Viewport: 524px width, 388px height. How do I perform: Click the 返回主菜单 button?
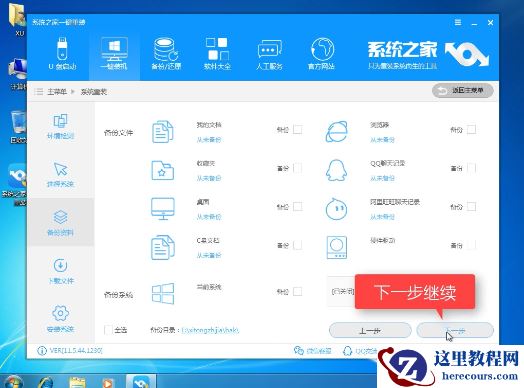point(463,91)
